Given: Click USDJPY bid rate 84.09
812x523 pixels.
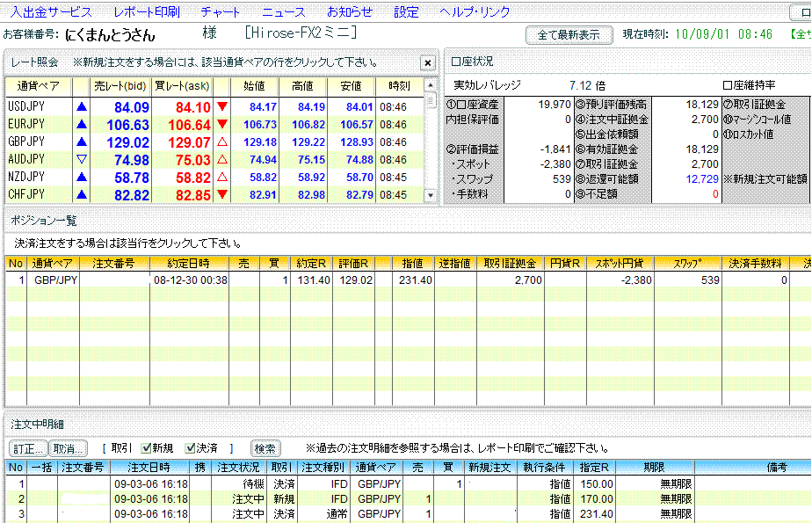Looking at the screenshot, I should click(132, 107).
